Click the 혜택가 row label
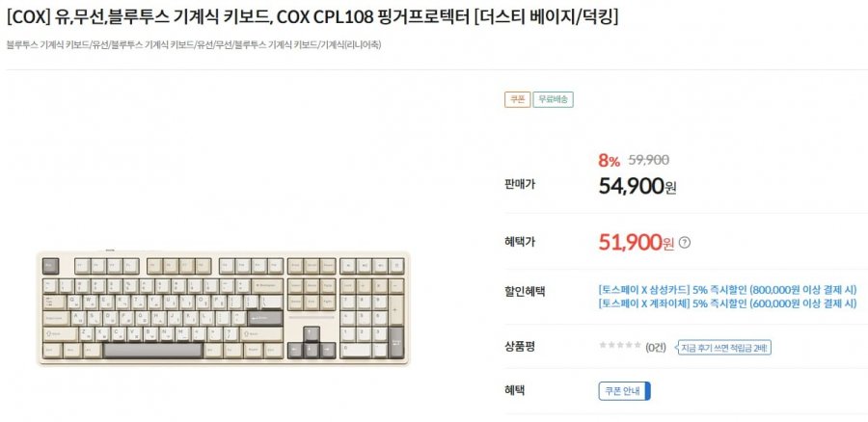This screenshot has width=868, height=422. 519,242
